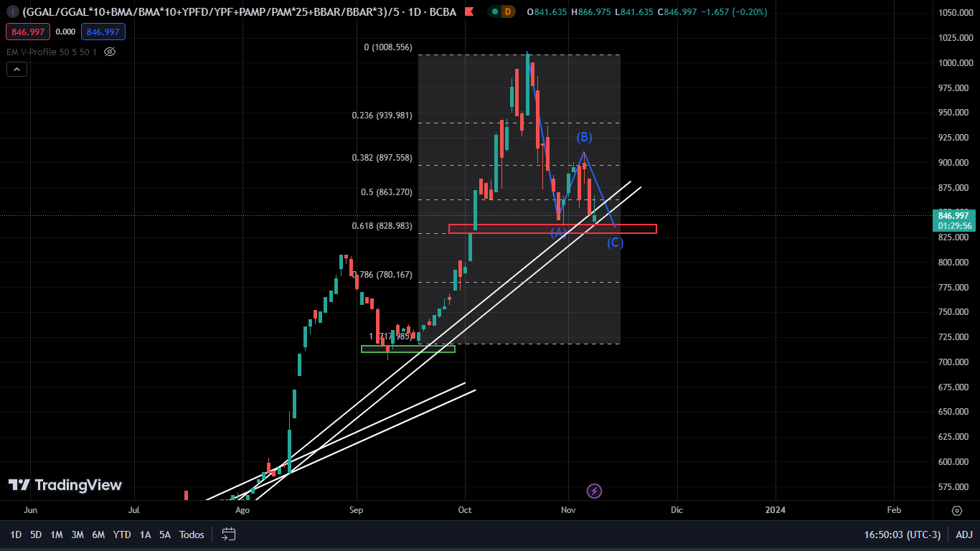
Task: Select the Todos date range
Action: 192,534
